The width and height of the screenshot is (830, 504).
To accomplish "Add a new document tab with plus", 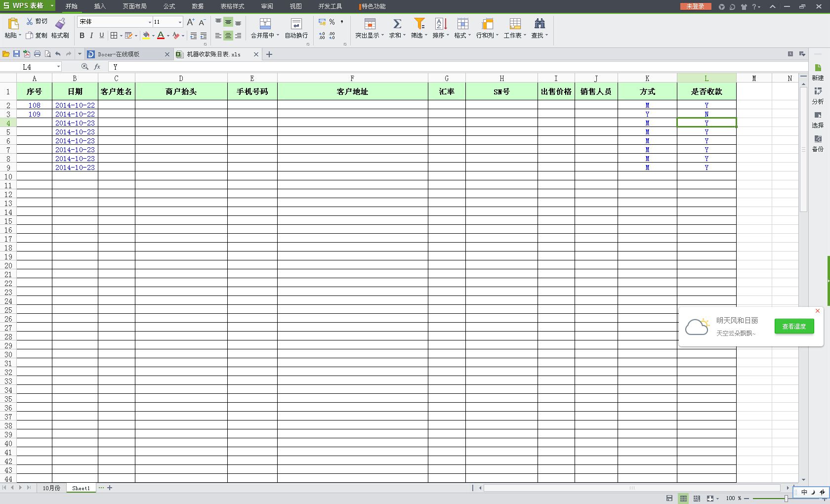I will tap(269, 54).
